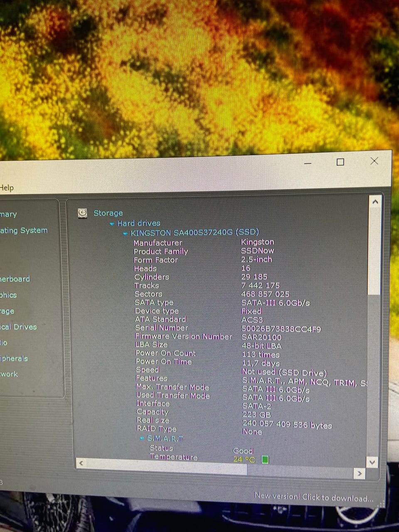Viewport: 399px width, 532px height.
Task: Click the Heads value 16
Action: coord(246,268)
